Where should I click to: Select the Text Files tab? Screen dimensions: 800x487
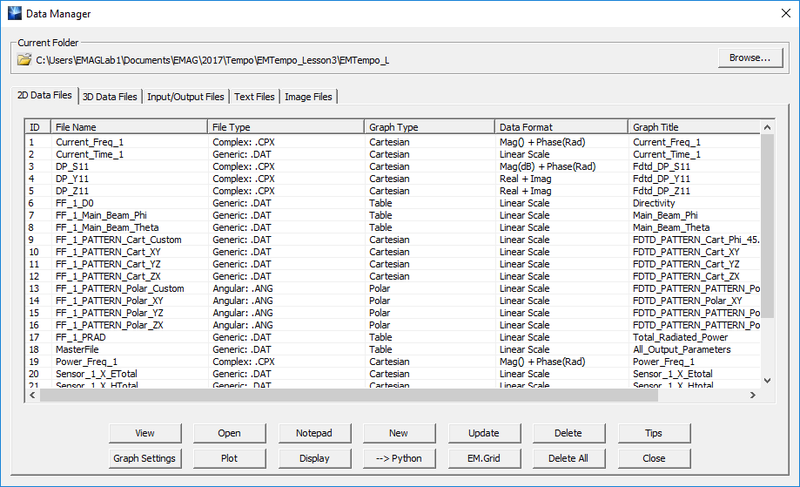tap(254, 96)
